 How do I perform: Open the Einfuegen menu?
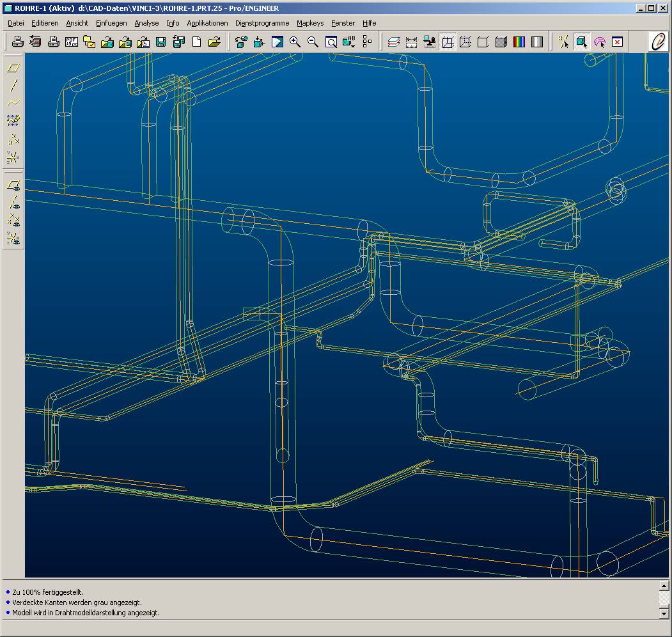(x=111, y=23)
